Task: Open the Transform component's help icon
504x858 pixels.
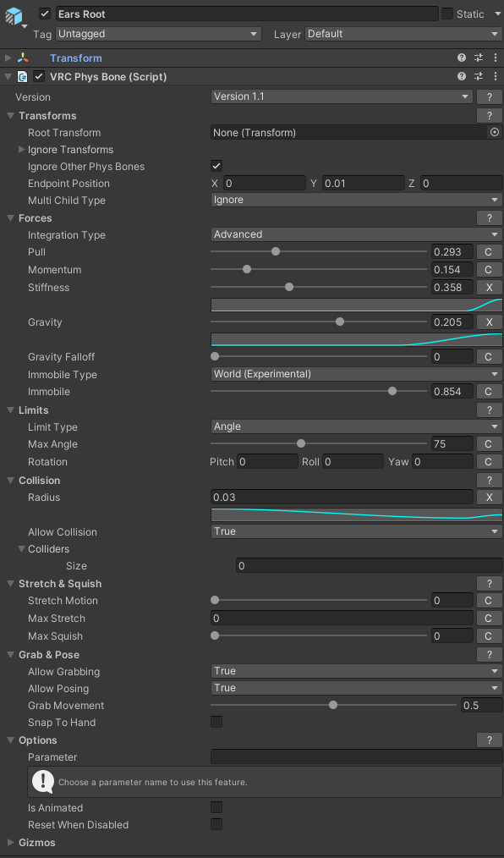Action: pyautogui.click(x=462, y=58)
